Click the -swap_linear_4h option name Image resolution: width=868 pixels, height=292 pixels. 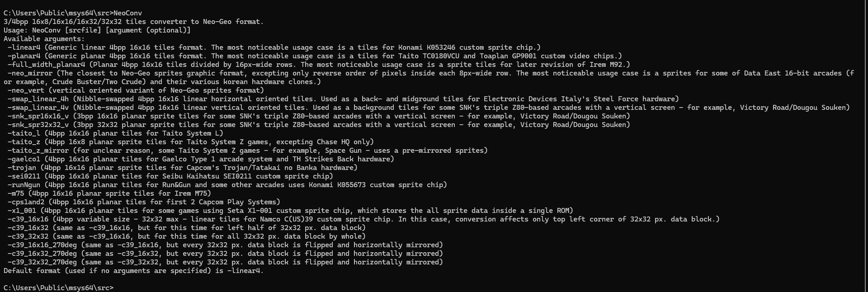click(38, 99)
